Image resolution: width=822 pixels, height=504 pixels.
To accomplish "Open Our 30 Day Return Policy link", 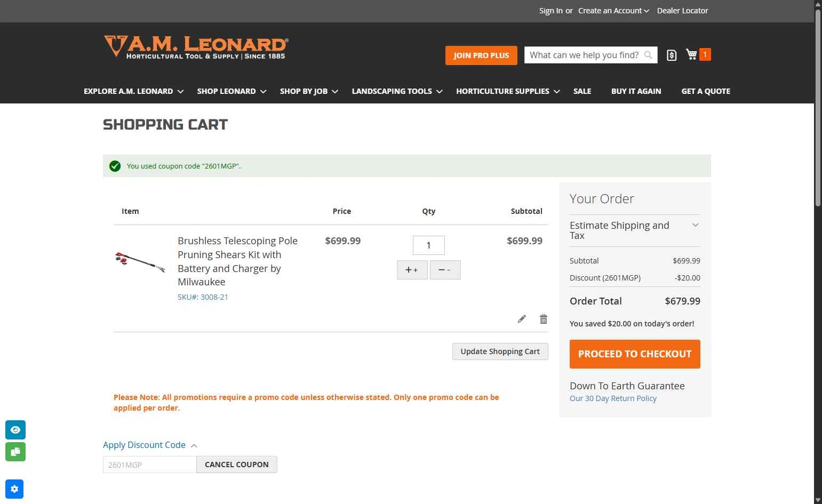I will 613,398.
